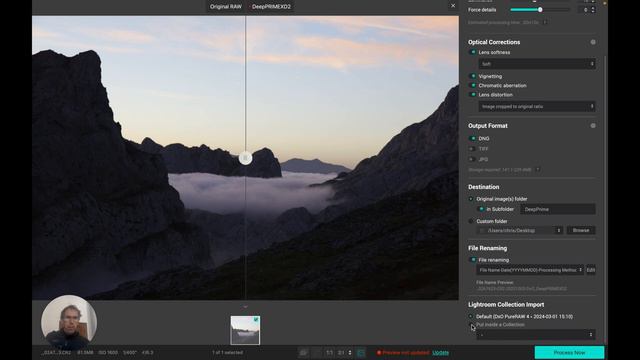The image size is (640, 360).
Task: Close the preview with the X button
Action: pos(453,6)
